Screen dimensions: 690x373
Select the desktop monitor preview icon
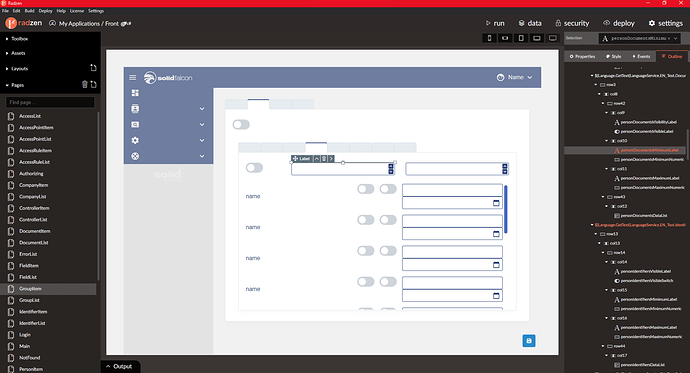[x=552, y=38]
